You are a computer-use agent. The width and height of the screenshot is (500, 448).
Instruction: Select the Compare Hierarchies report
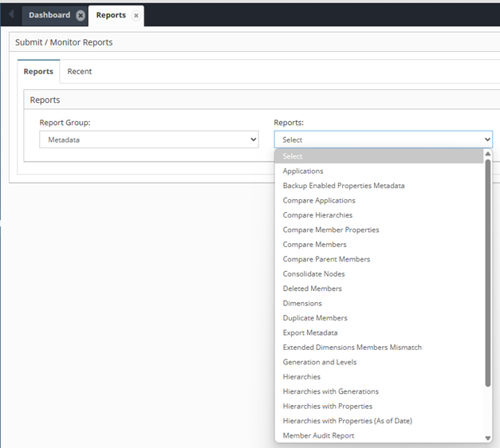coord(379,215)
